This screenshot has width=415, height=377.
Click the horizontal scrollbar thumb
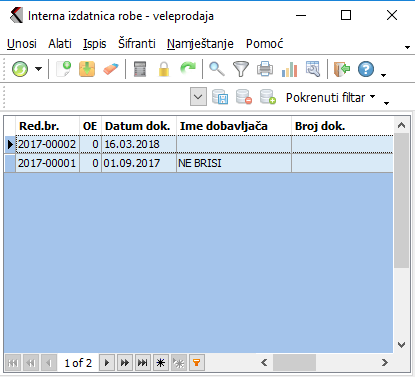pyautogui.click(x=294, y=362)
